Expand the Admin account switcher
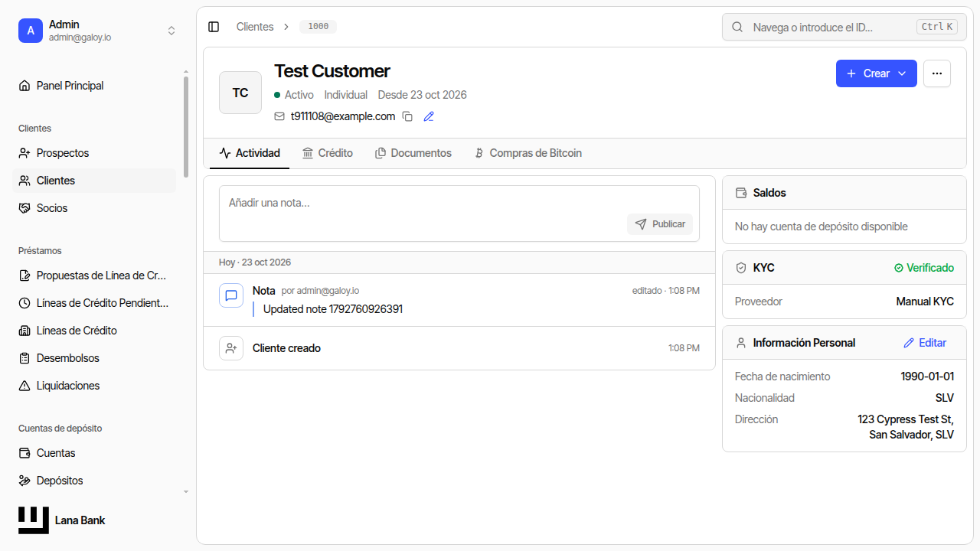The width and height of the screenshot is (980, 551). click(x=171, y=31)
